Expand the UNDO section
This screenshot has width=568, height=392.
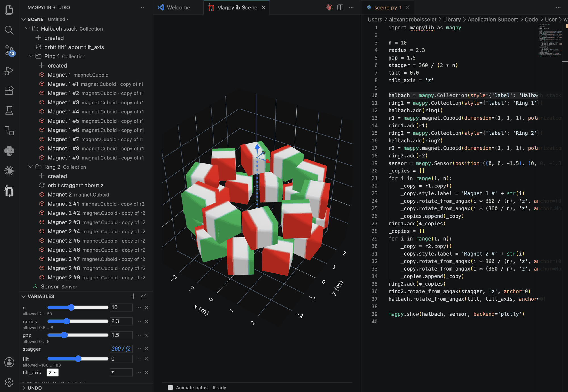pyautogui.click(x=24, y=388)
